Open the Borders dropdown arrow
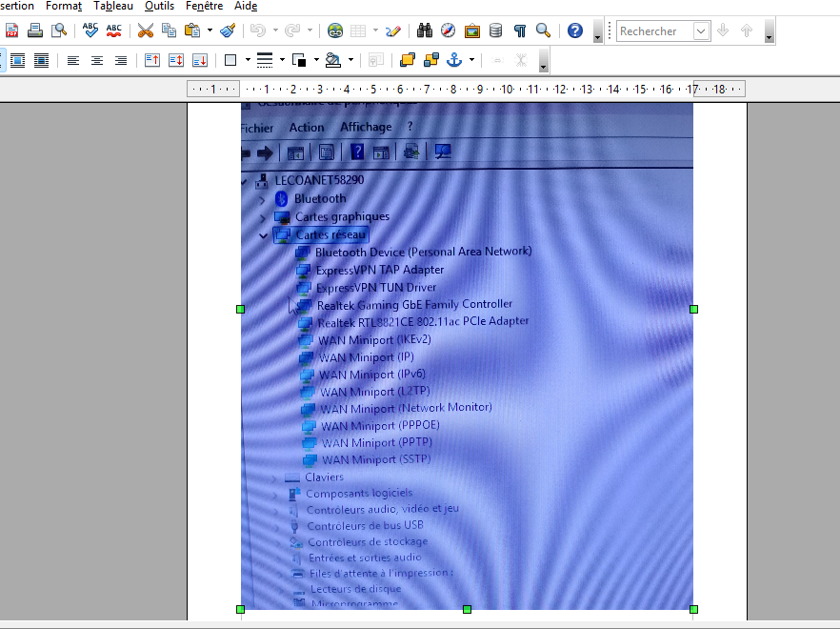The width and height of the screenshot is (840, 629). (248, 60)
